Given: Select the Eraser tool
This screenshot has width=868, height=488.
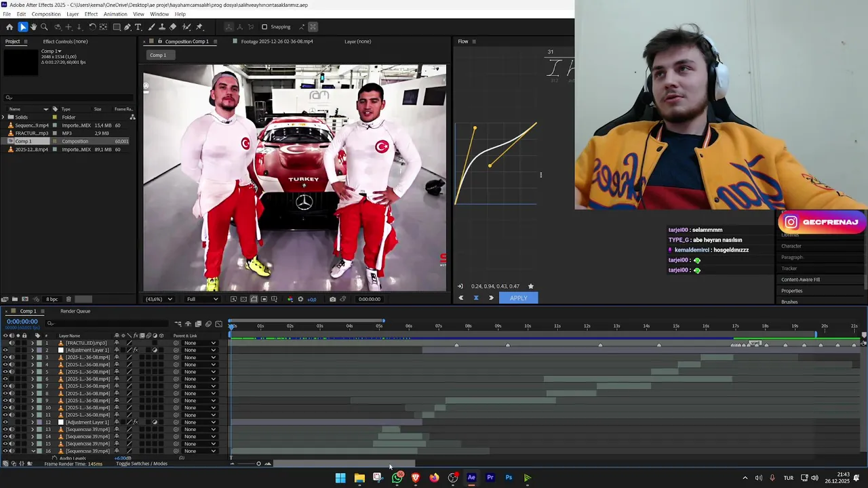Looking at the screenshot, I should tap(173, 27).
